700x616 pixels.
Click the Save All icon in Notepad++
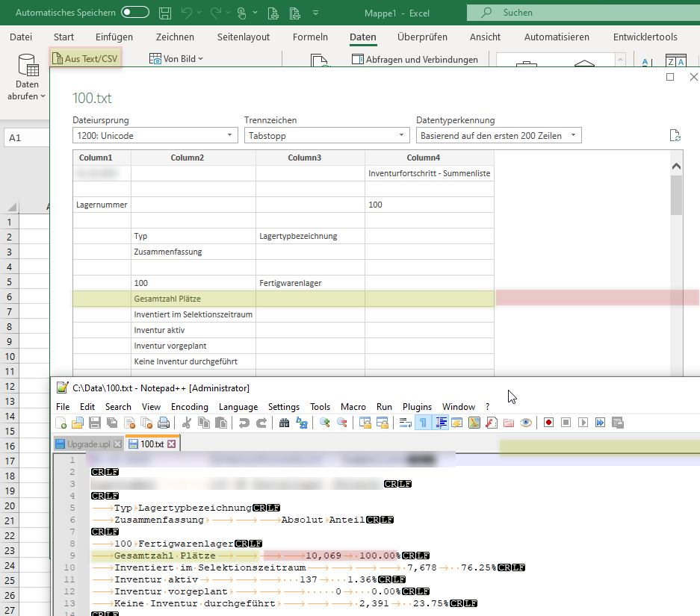pyautogui.click(x=112, y=423)
